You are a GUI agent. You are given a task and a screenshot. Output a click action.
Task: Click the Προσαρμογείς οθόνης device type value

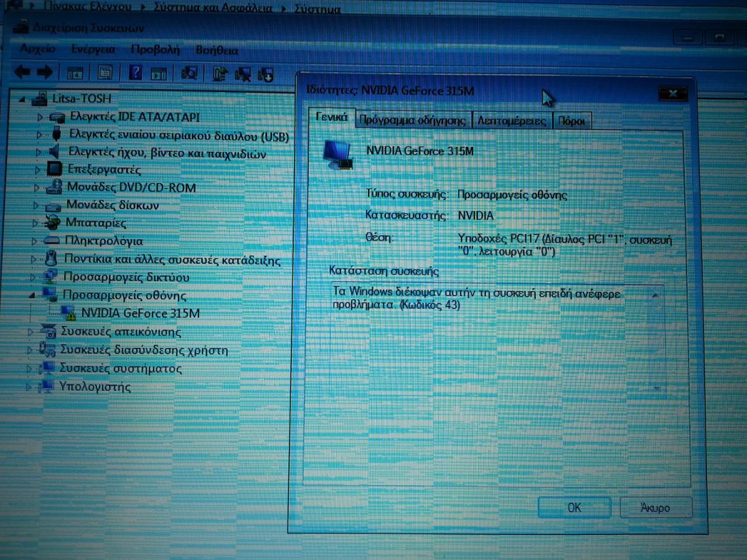click(x=512, y=195)
